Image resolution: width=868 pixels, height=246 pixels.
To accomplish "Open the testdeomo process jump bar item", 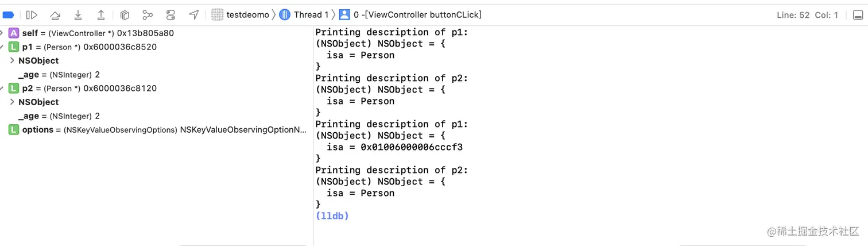I will coord(241,15).
